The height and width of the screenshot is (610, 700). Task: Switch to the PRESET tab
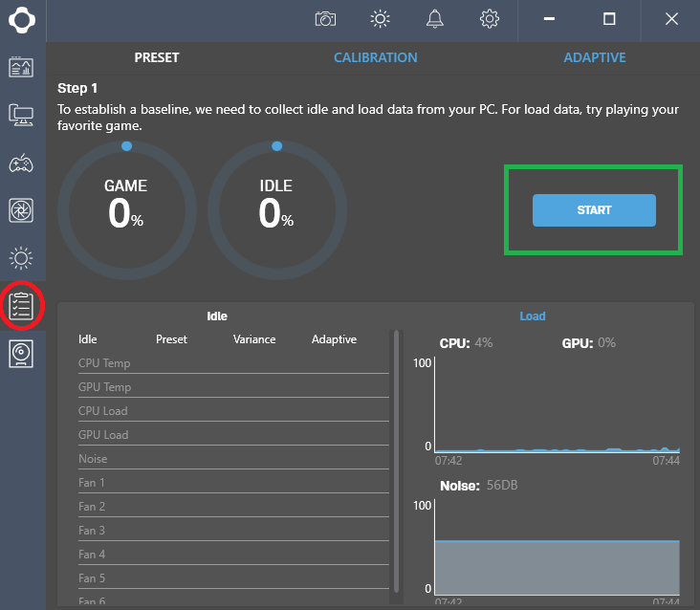coord(157,57)
